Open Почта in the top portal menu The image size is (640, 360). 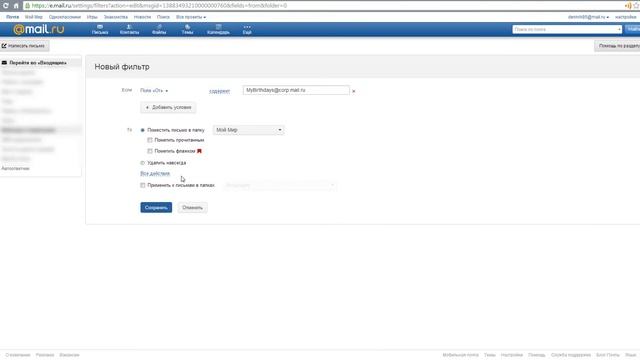click(x=12, y=17)
